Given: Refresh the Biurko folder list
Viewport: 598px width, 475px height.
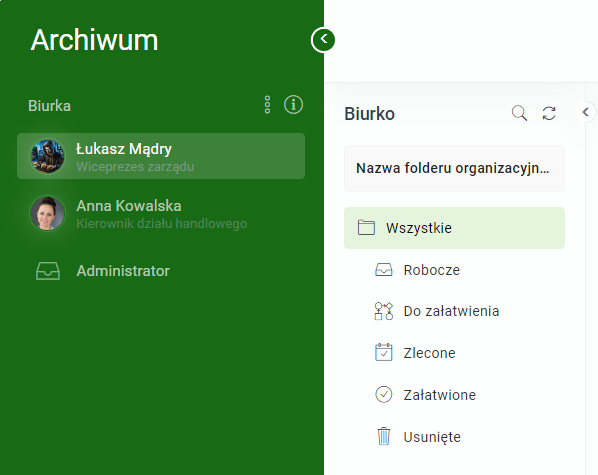Looking at the screenshot, I should (549, 113).
